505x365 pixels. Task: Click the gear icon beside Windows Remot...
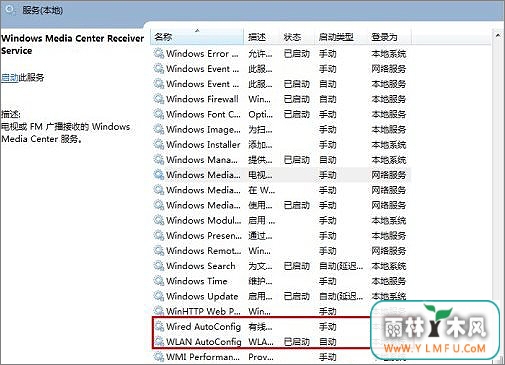[159, 251]
